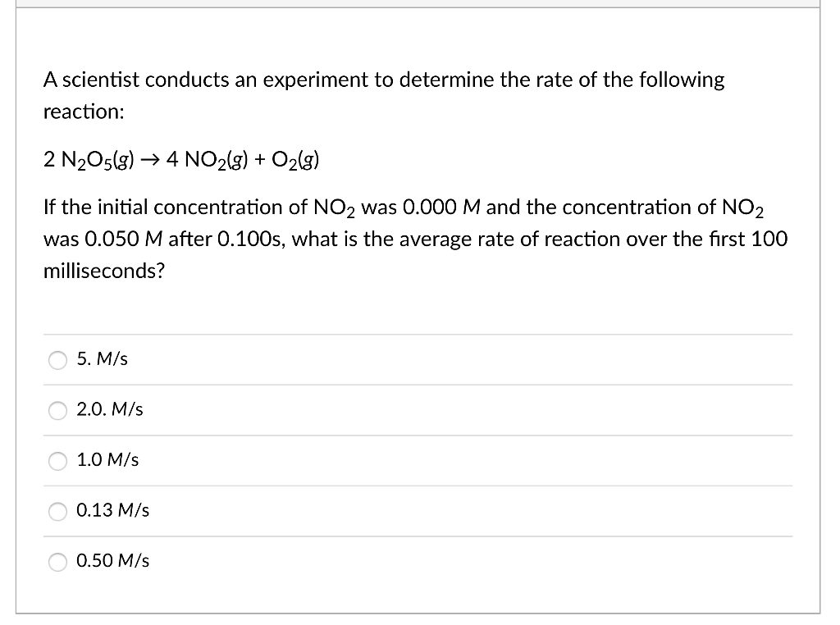Select the 5. M/s answer option
This screenshot has height=625, width=840.
(x=102, y=359)
